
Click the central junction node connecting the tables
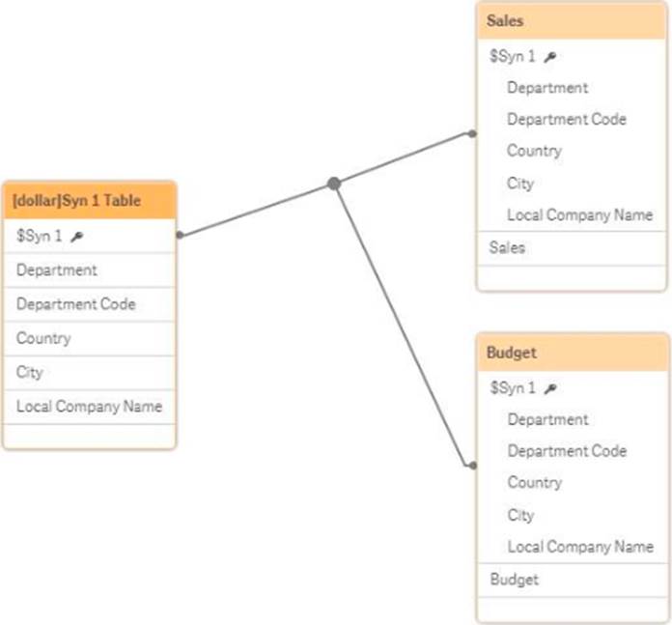[x=334, y=184]
